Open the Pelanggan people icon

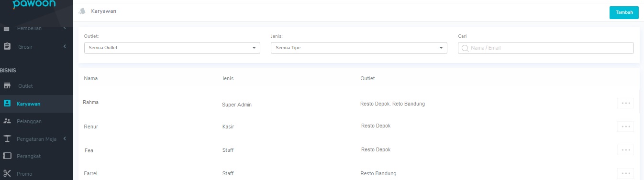tap(7, 121)
